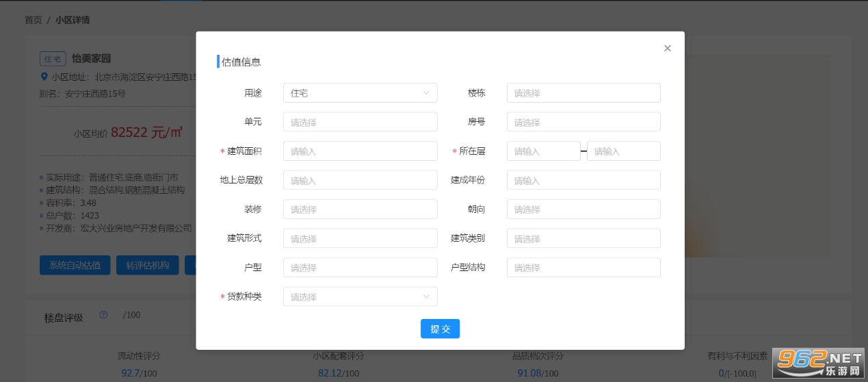
Task: Close the 估值信息 dialog
Action: click(x=668, y=48)
